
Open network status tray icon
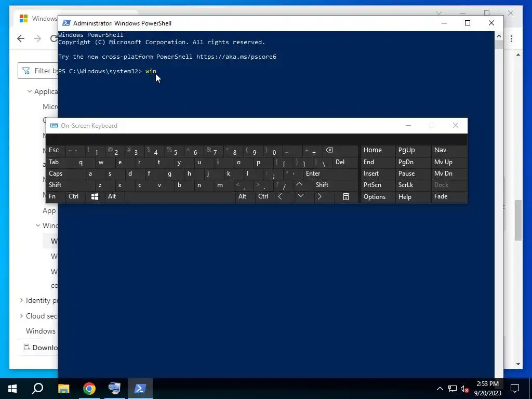click(453, 389)
